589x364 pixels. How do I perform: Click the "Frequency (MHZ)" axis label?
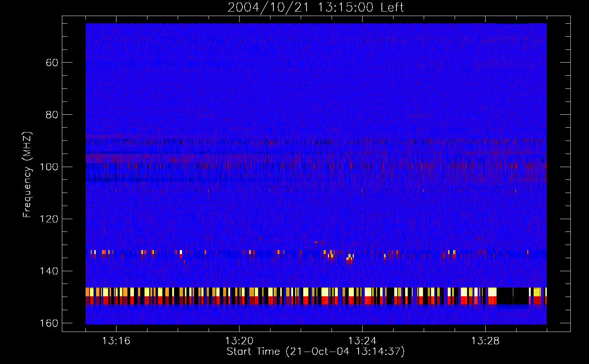[x=28, y=175]
